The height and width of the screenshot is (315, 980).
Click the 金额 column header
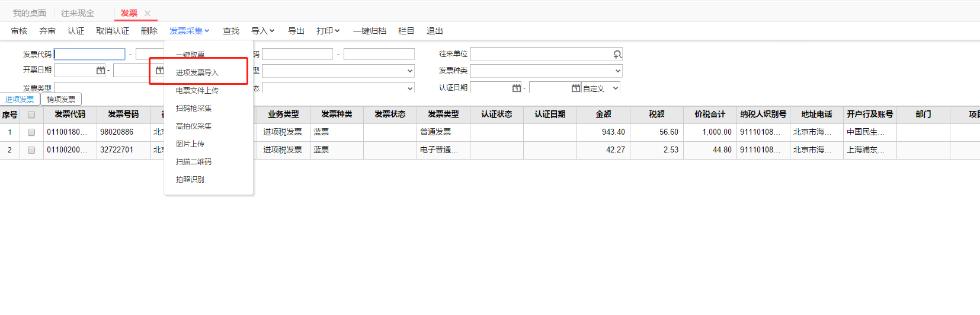click(603, 114)
